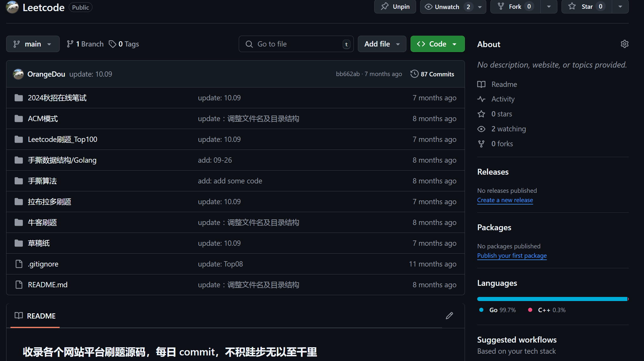Open the OrangeDou author link
Image resolution: width=644 pixels, height=361 pixels.
pos(46,74)
